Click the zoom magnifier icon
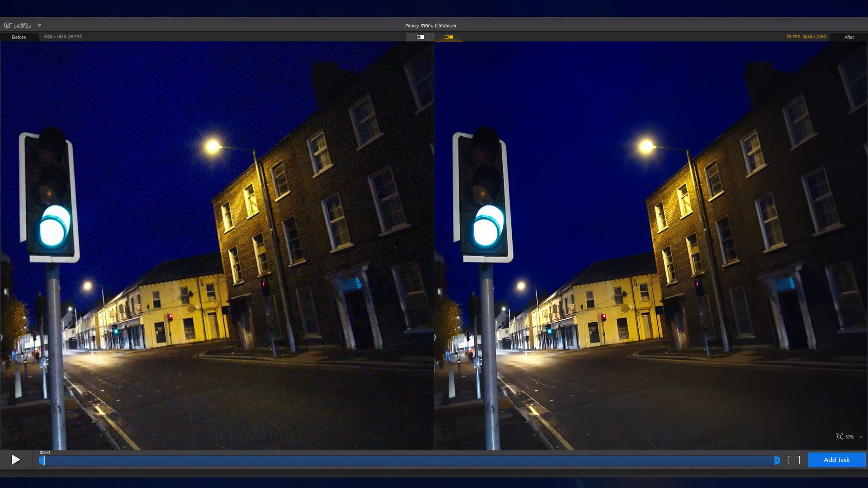 click(x=839, y=436)
